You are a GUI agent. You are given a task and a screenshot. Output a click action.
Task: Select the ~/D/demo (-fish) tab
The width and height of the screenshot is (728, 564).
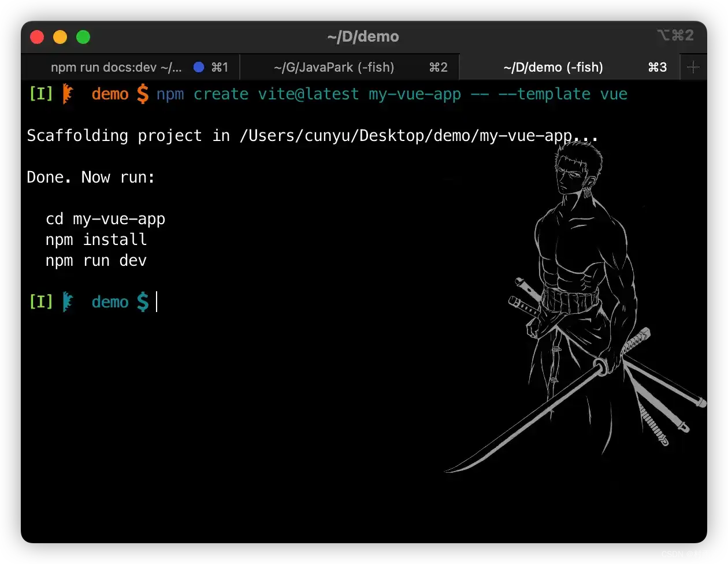click(x=553, y=68)
